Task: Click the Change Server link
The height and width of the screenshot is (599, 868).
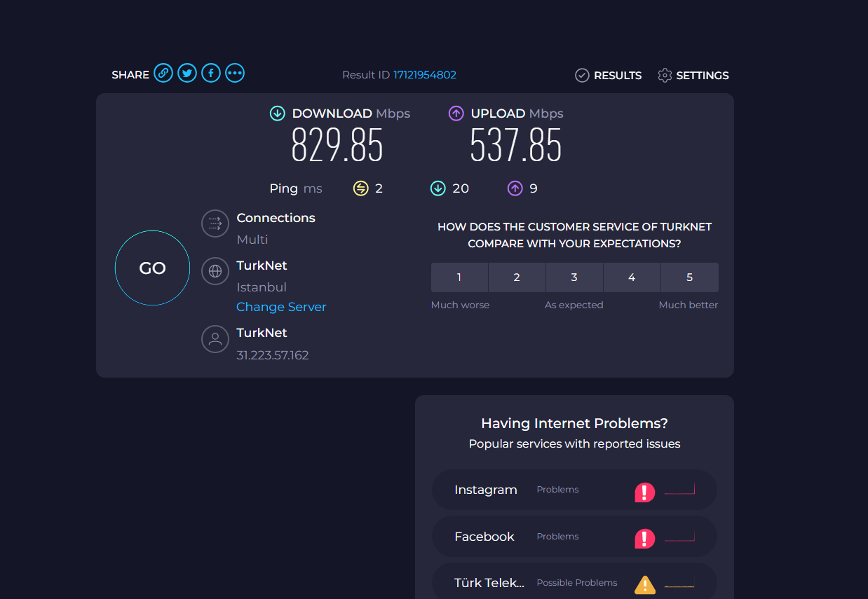Action: point(281,307)
